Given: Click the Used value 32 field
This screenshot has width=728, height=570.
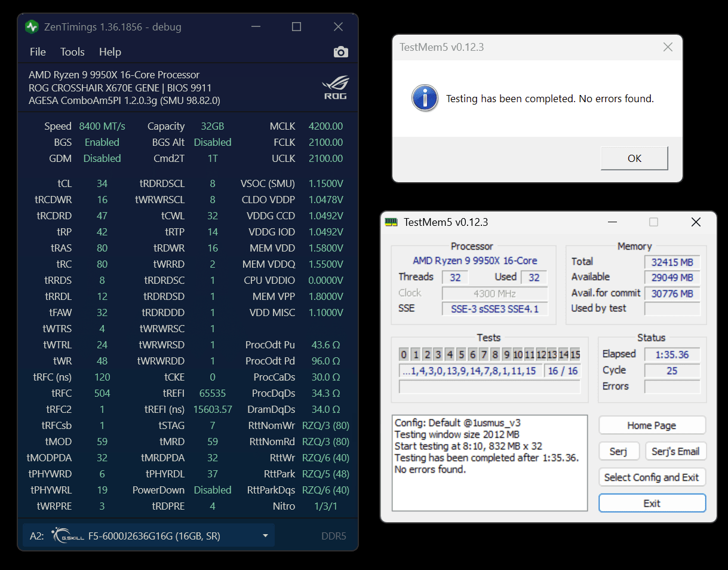Looking at the screenshot, I should [534, 277].
